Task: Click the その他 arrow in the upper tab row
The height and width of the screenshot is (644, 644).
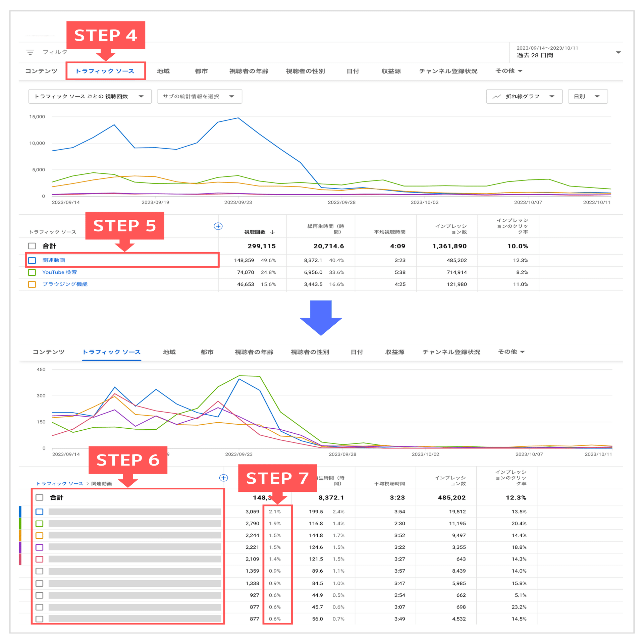Action: coord(520,71)
